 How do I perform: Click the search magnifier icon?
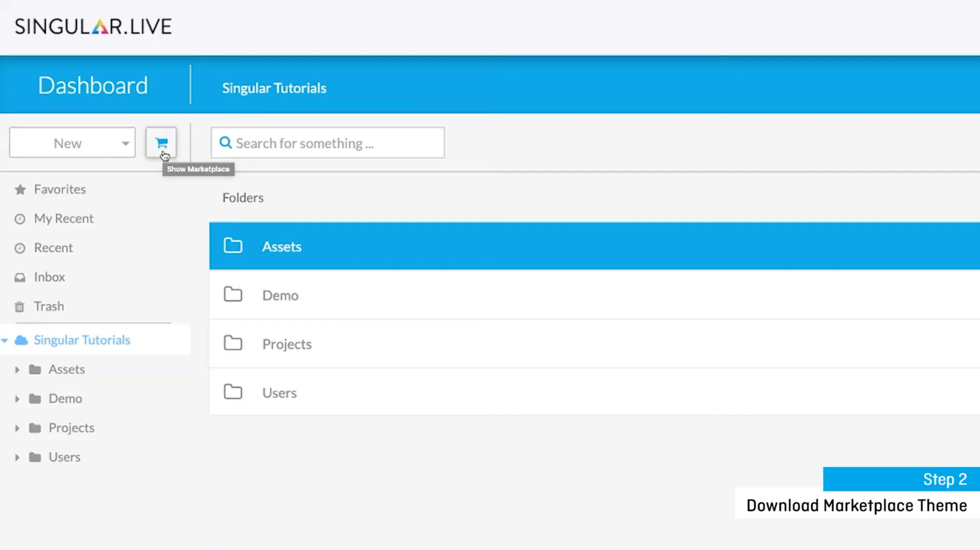225,142
